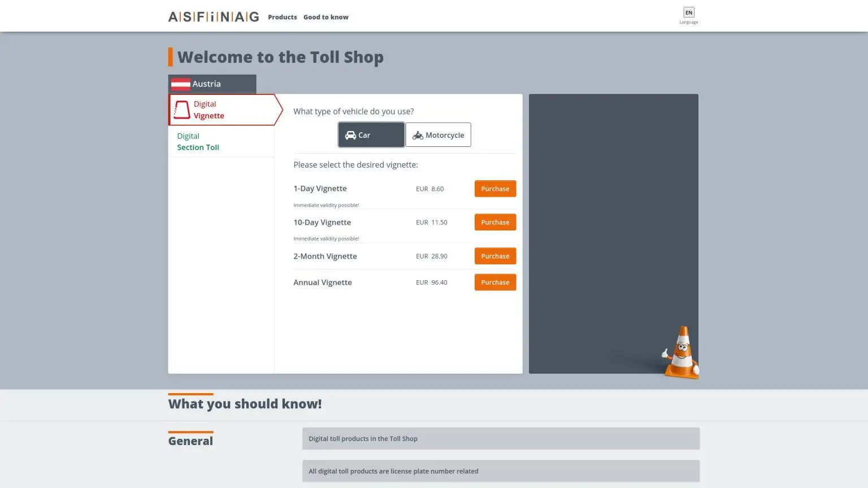Click the dark gray info panel
868x488 pixels.
613,226
